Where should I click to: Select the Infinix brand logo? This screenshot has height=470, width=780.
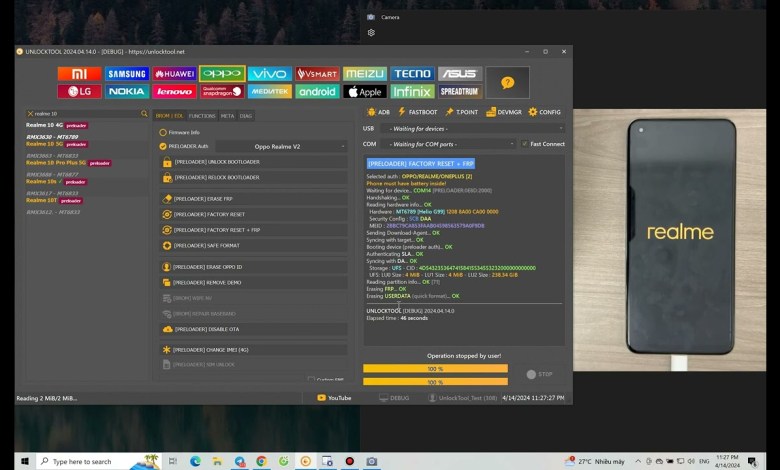coord(412,92)
